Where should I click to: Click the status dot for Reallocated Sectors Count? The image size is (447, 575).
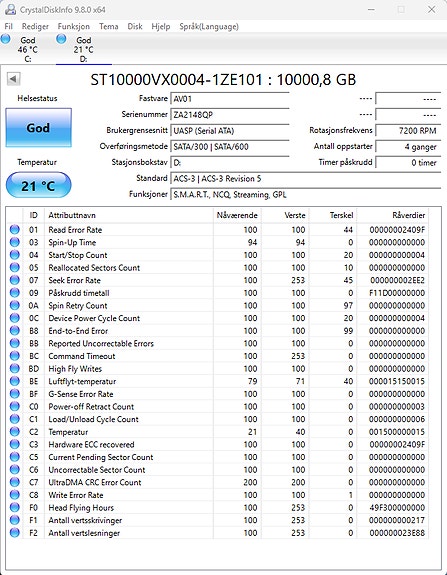(15, 268)
